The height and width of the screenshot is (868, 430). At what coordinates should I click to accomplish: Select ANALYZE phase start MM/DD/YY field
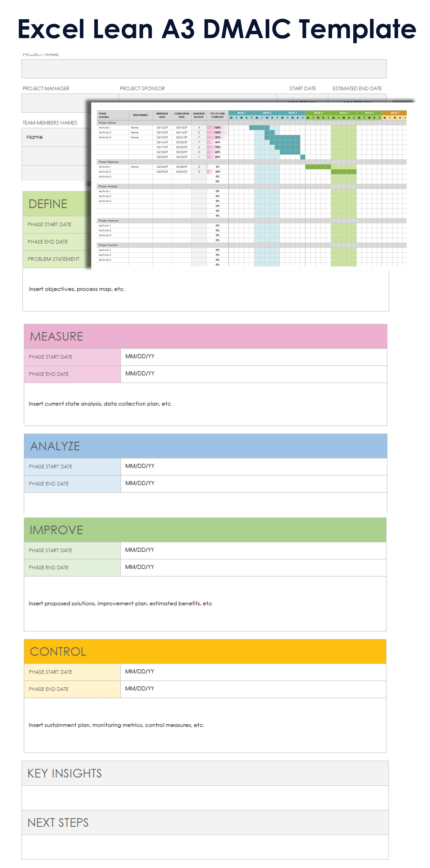[x=254, y=467]
